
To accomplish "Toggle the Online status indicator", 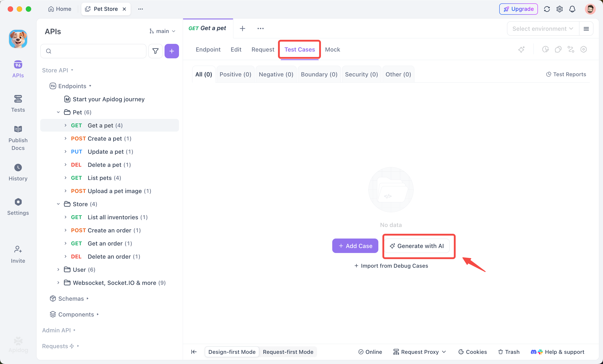I will 370,352.
